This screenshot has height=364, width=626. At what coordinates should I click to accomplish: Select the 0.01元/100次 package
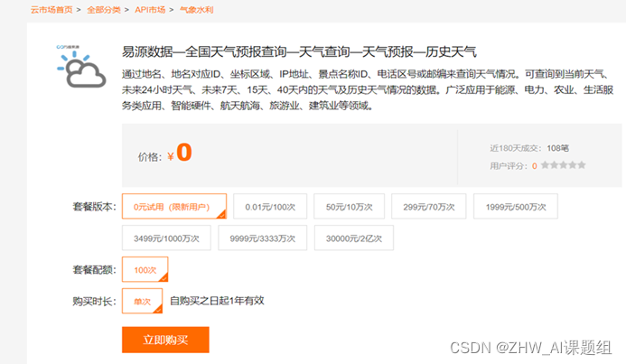click(270, 206)
